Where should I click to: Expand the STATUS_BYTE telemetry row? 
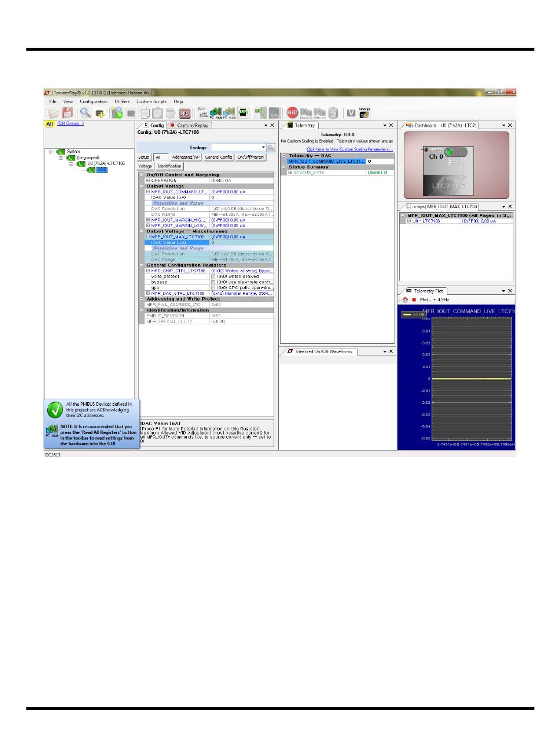tap(290, 173)
